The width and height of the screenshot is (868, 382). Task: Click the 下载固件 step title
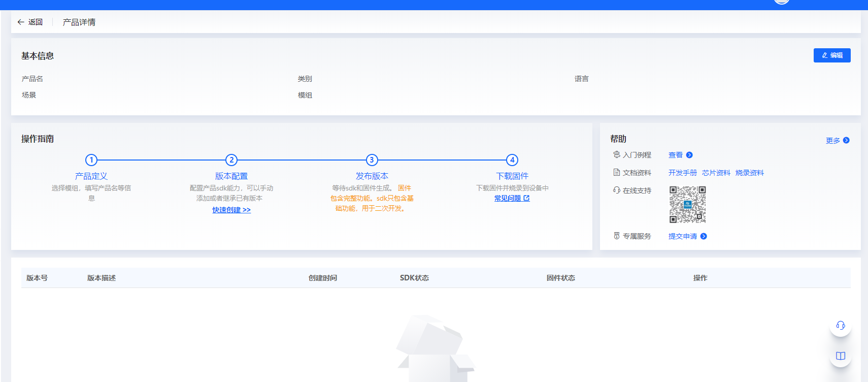coord(512,176)
